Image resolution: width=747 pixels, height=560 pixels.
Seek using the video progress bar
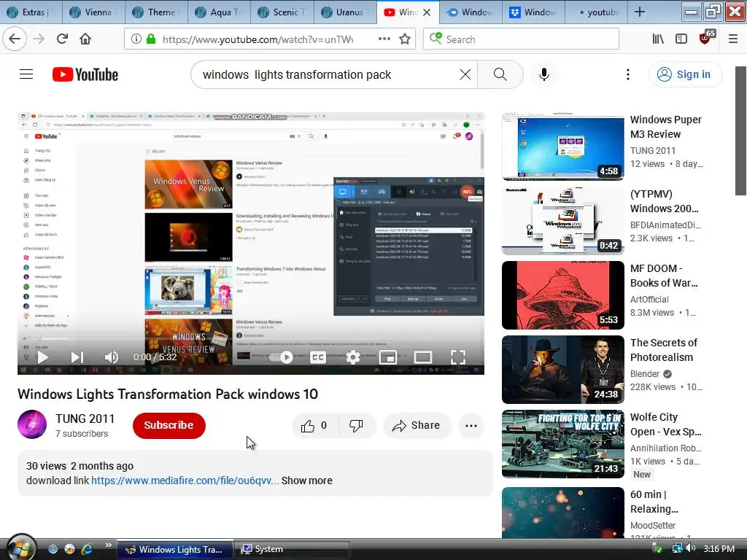point(251,340)
